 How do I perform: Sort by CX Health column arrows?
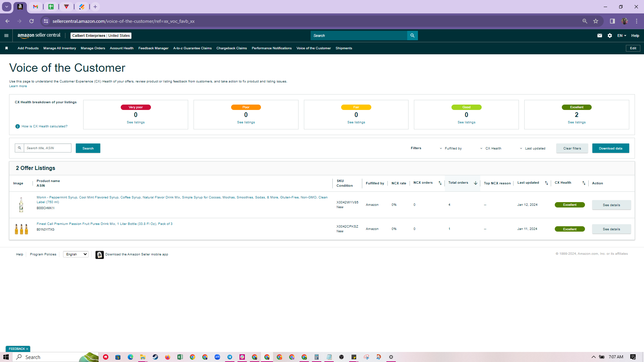[x=584, y=183]
